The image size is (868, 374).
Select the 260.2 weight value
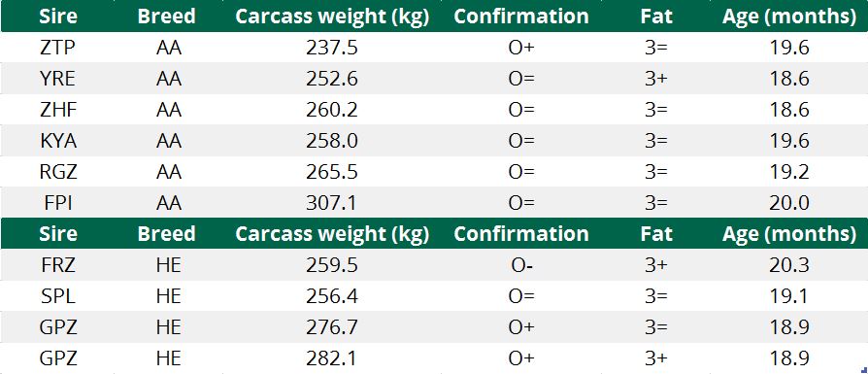332,110
